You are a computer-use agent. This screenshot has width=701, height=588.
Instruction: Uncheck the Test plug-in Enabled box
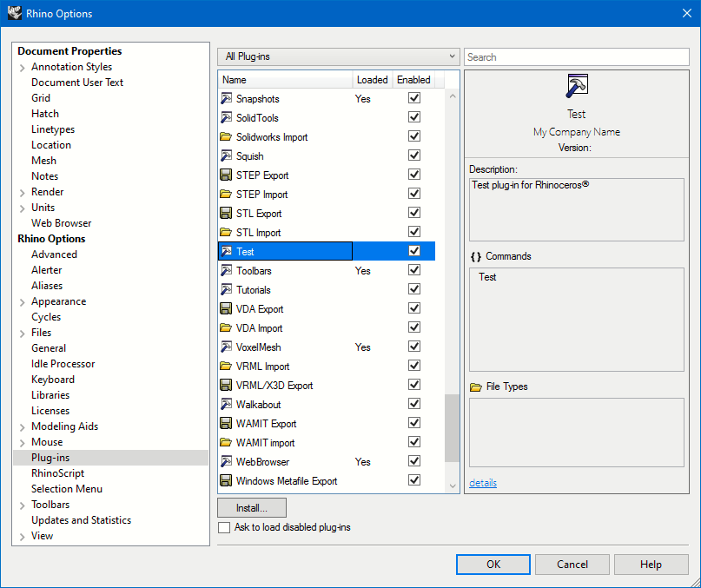(414, 251)
